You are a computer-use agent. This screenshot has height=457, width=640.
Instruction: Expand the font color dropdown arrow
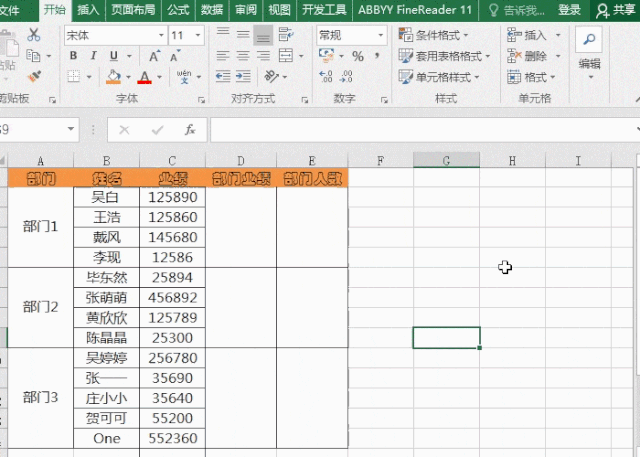(x=160, y=77)
